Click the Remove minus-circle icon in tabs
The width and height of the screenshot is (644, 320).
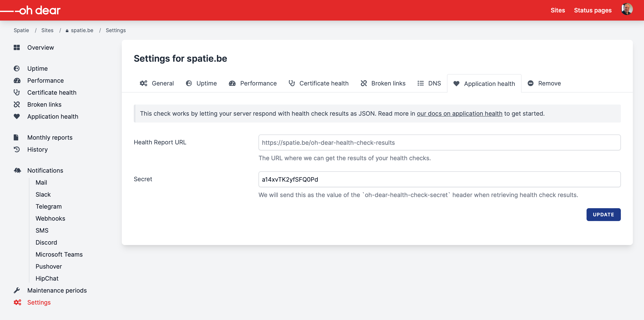(x=531, y=83)
